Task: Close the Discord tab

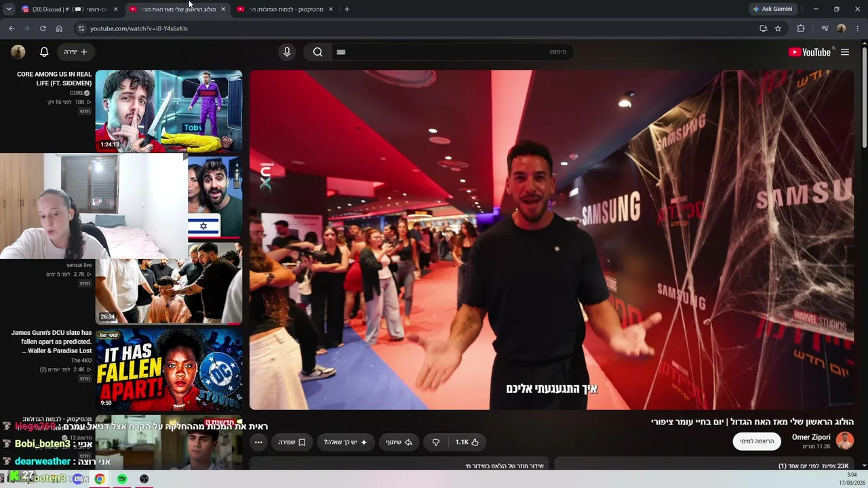Action: [115, 9]
